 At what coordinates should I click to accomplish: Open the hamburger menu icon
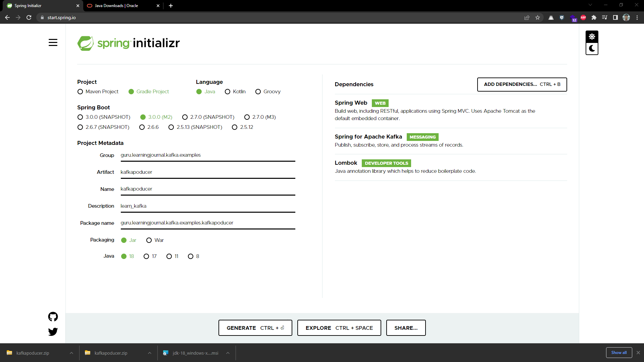coord(53,43)
